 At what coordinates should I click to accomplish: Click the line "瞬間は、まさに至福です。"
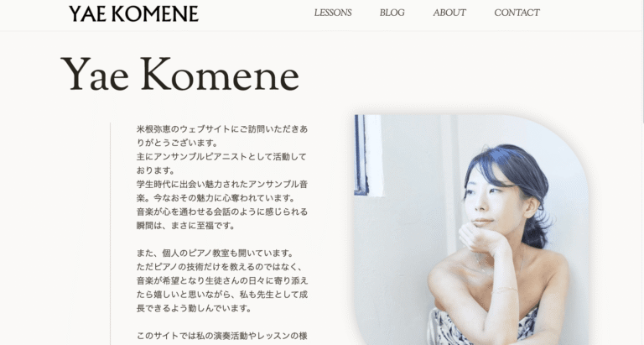tap(185, 226)
